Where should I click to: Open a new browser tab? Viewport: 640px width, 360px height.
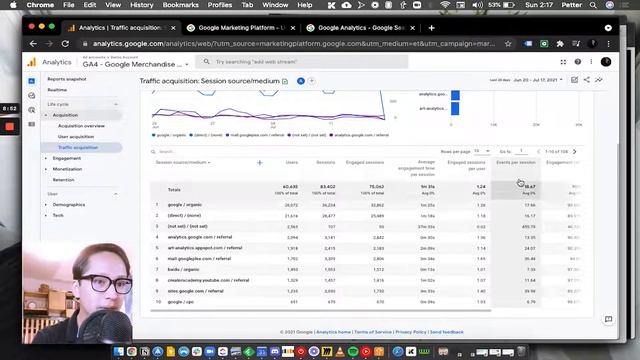point(431,28)
